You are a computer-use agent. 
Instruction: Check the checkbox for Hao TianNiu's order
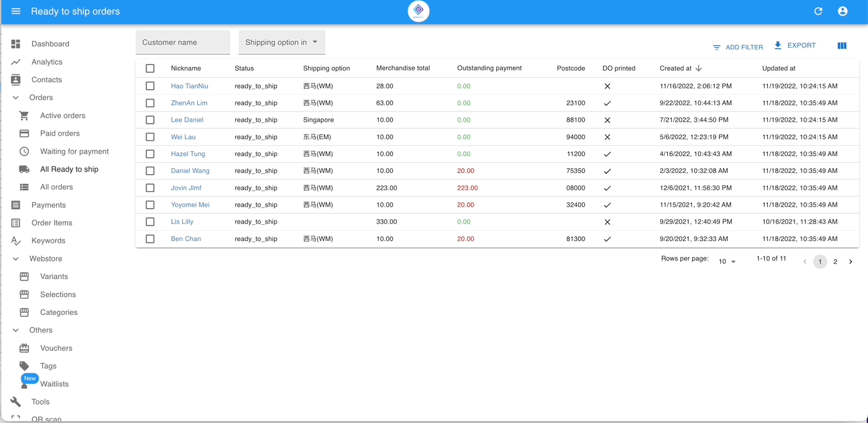(149, 86)
